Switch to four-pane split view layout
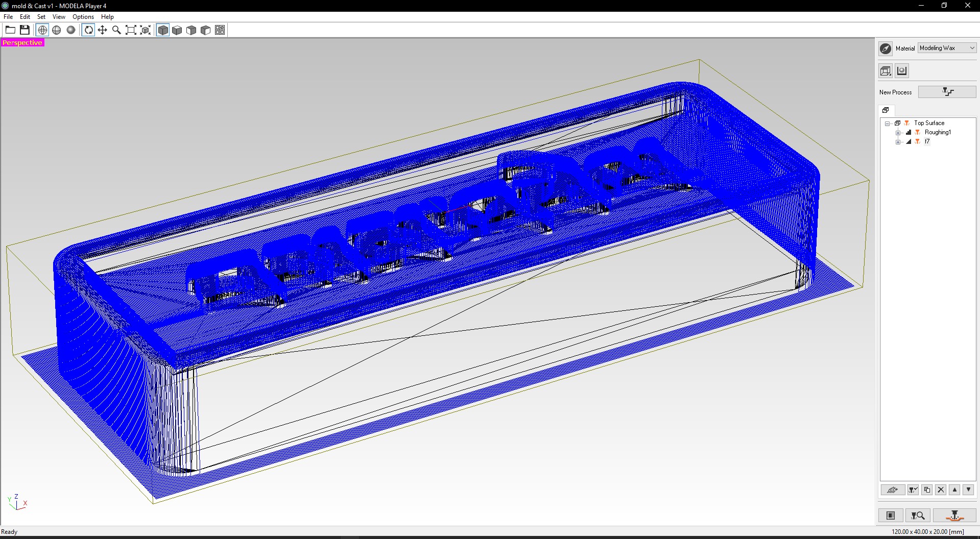The height and width of the screenshot is (539, 980). pos(220,30)
